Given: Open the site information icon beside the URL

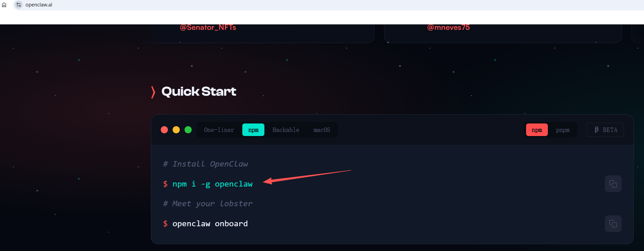Looking at the screenshot, I should (18, 5).
